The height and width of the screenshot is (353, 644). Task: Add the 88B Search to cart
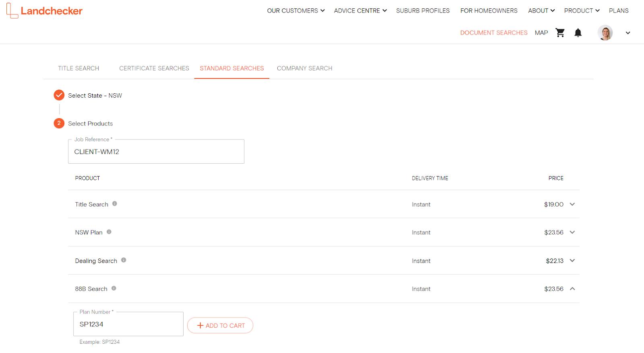coord(220,326)
